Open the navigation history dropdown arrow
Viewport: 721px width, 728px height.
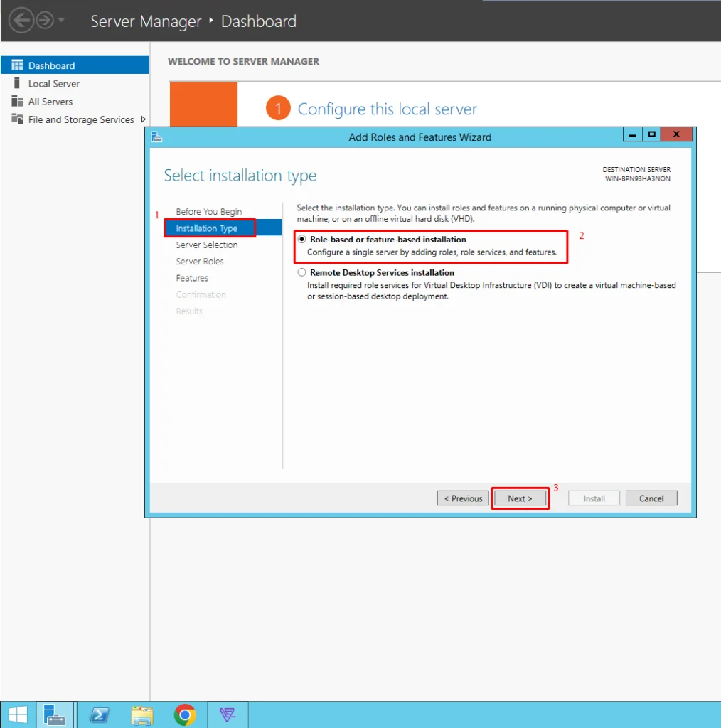pos(61,20)
